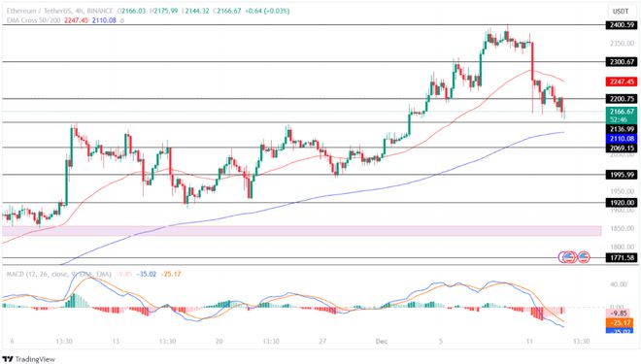This screenshot has width=641, height=364.
Task: Select the 1995.99 horizontal line label
Action: tap(621, 175)
